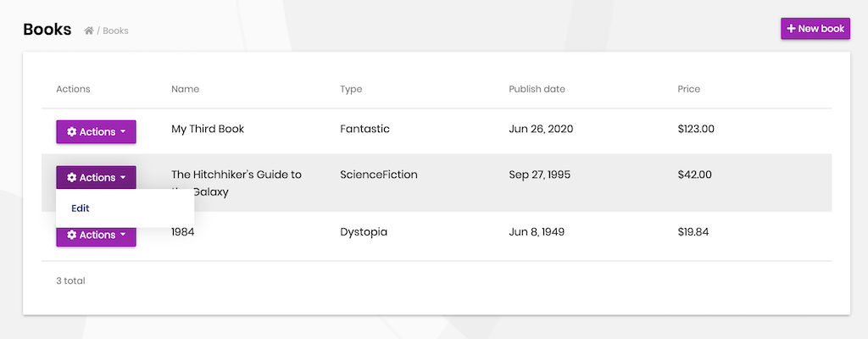This screenshot has height=339, width=868.
Task: Click the ScienceFiction type cell
Action: click(378, 175)
